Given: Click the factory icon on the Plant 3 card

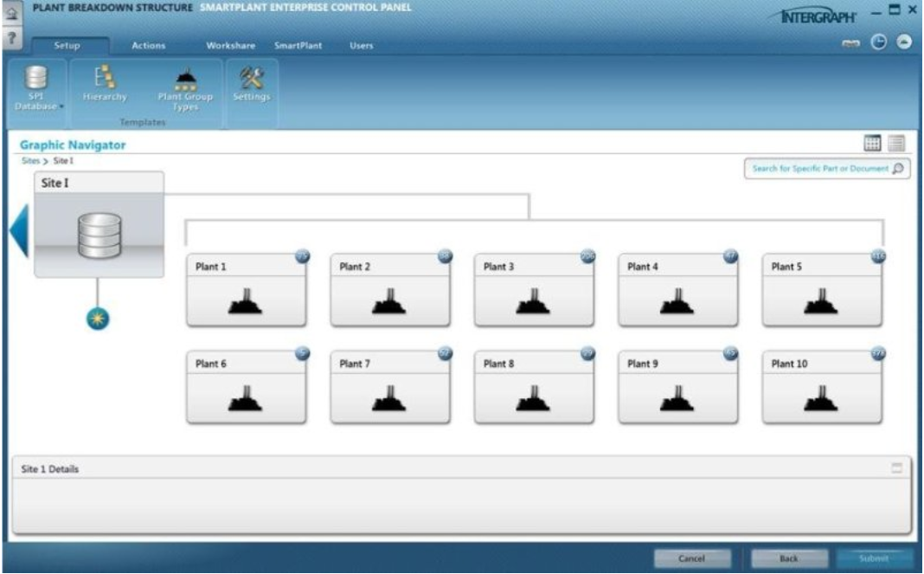Looking at the screenshot, I should (533, 301).
